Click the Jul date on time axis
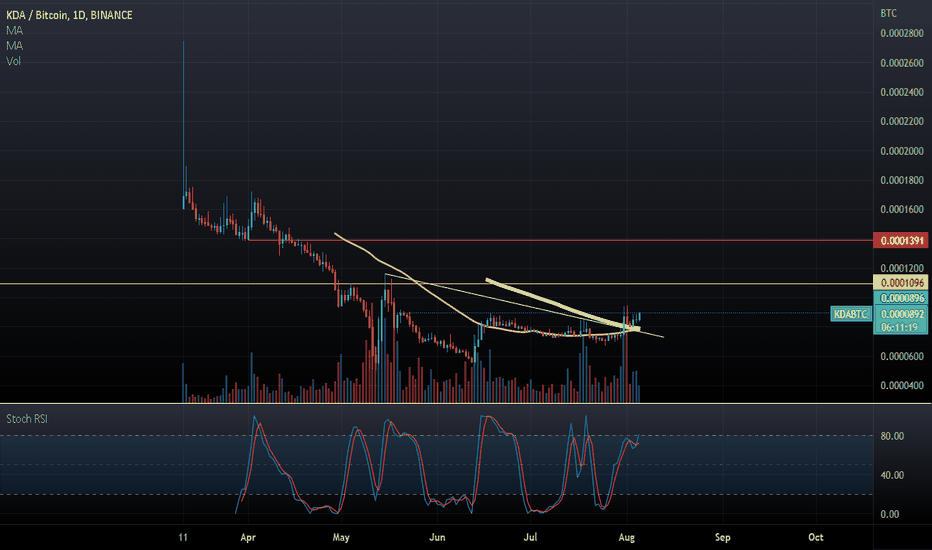The width and height of the screenshot is (932, 550). [530, 538]
